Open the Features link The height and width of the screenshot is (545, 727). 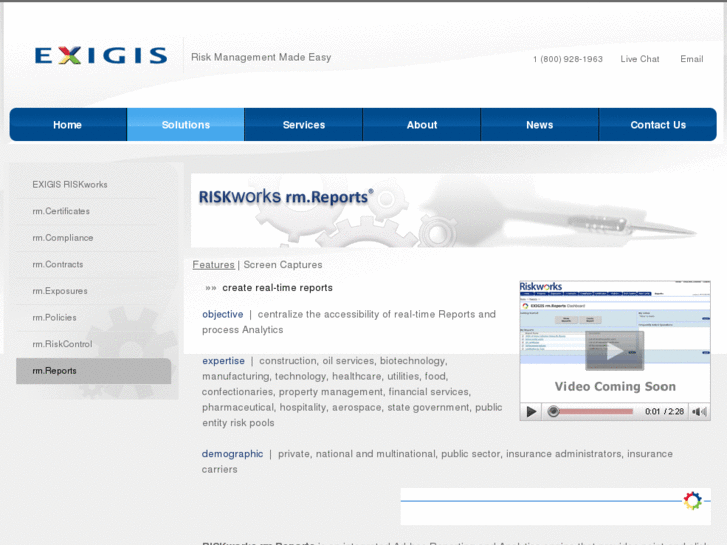point(214,264)
